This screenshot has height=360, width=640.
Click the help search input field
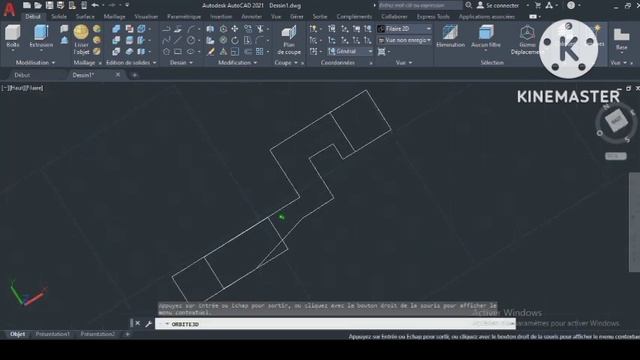click(x=420, y=5)
